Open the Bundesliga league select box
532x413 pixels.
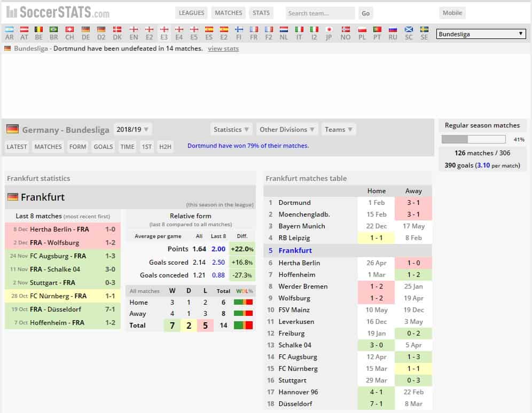click(x=481, y=34)
